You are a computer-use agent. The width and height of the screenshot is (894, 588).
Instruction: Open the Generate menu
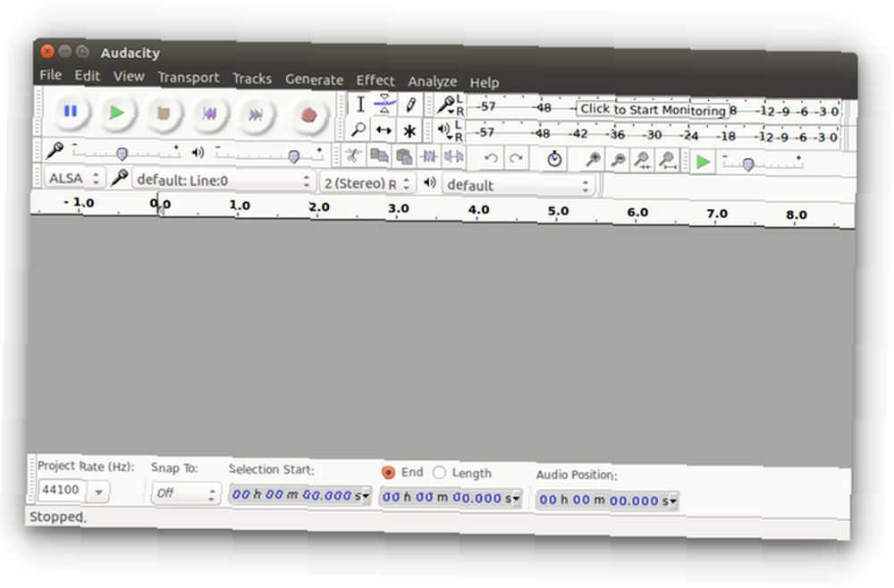pyautogui.click(x=314, y=80)
